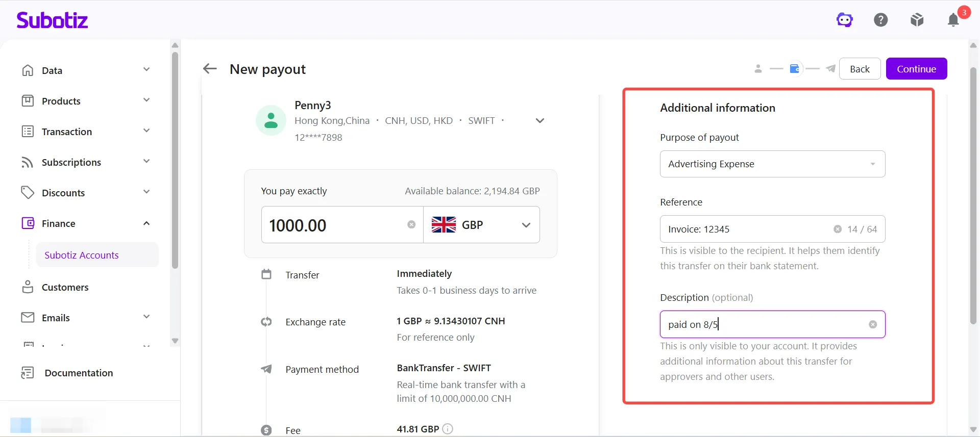The height and width of the screenshot is (437, 980).
Task: Select the Transaction menu item
Action: 67,132
